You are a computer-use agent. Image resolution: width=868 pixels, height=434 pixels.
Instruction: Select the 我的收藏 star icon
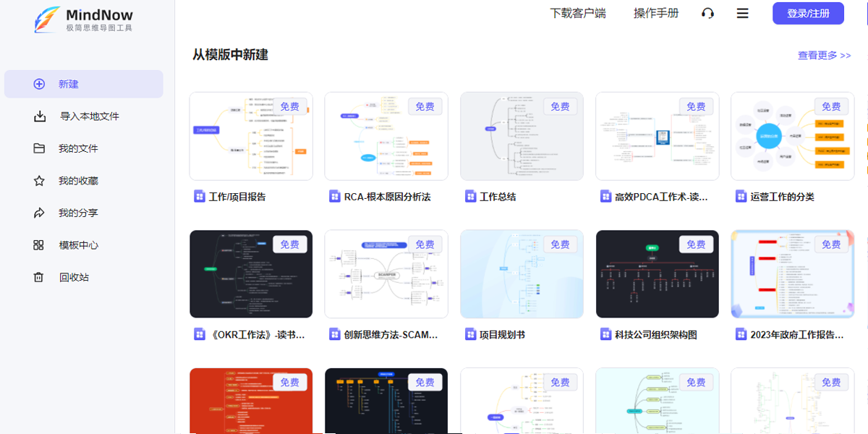[x=38, y=180]
